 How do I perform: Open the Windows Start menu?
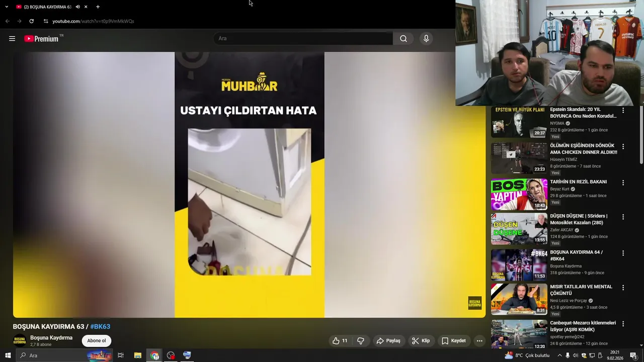coord(8,355)
